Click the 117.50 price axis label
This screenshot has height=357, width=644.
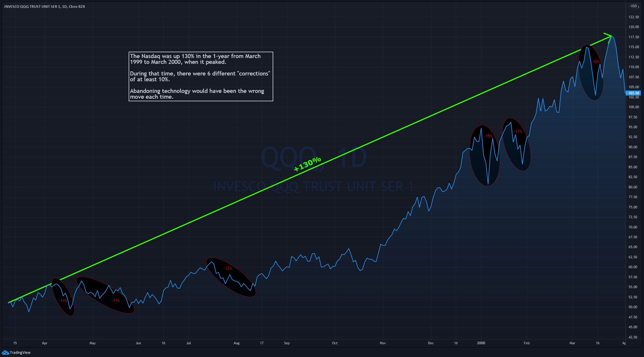pos(634,37)
